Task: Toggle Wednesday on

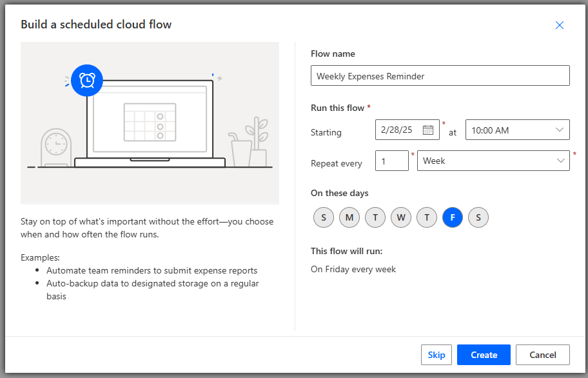Action: [x=401, y=217]
